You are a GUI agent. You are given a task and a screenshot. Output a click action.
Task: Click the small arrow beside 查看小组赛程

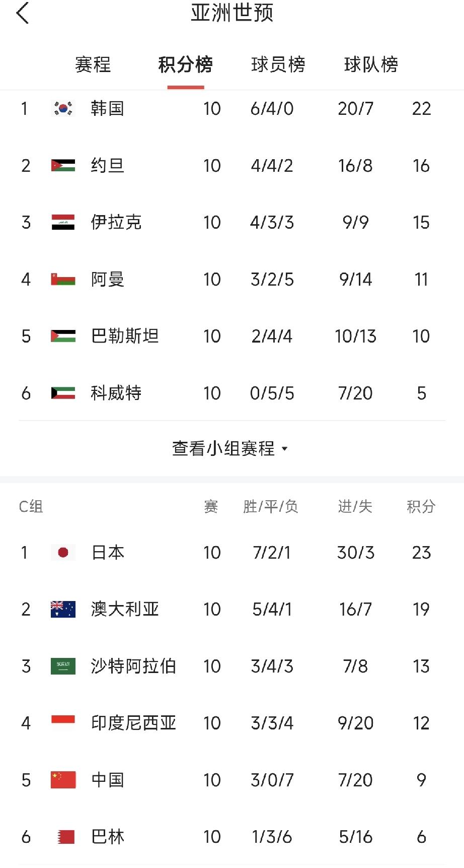(285, 449)
